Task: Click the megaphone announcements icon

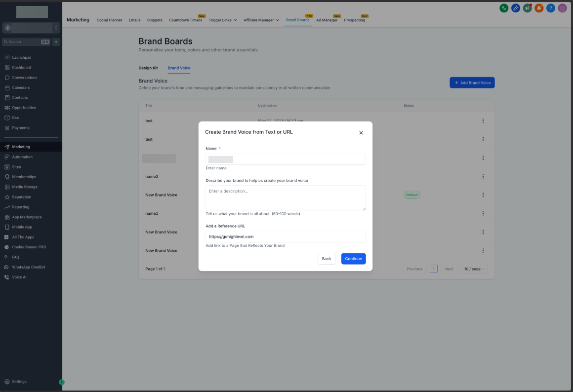Action: (528, 8)
